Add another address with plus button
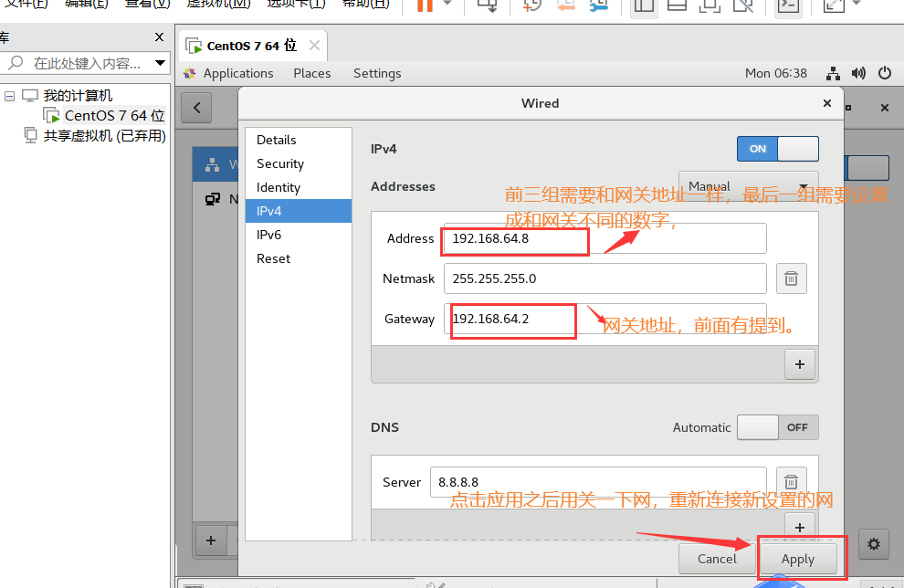Screen dimensions: 904x588 coord(800,364)
